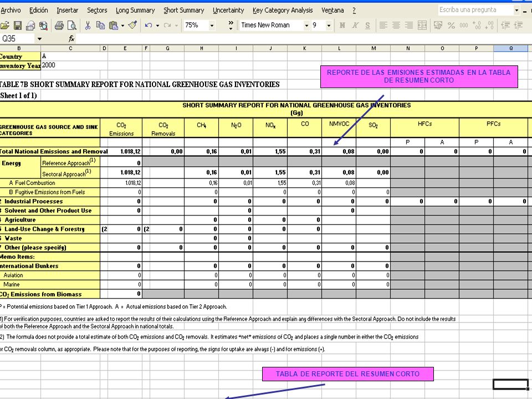
Task: Click the Increase Decimal icon
Action: pyautogui.click(x=477, y=25)
